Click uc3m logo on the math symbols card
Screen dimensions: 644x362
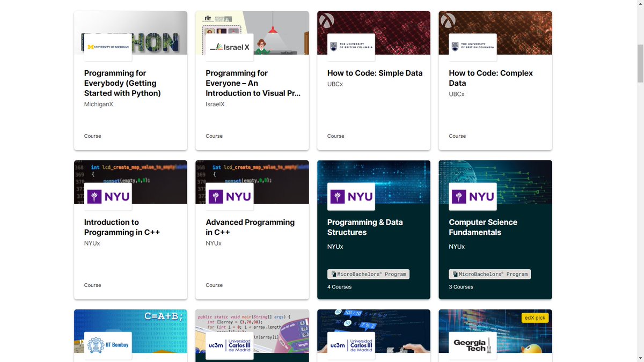[x=351, y=345]
